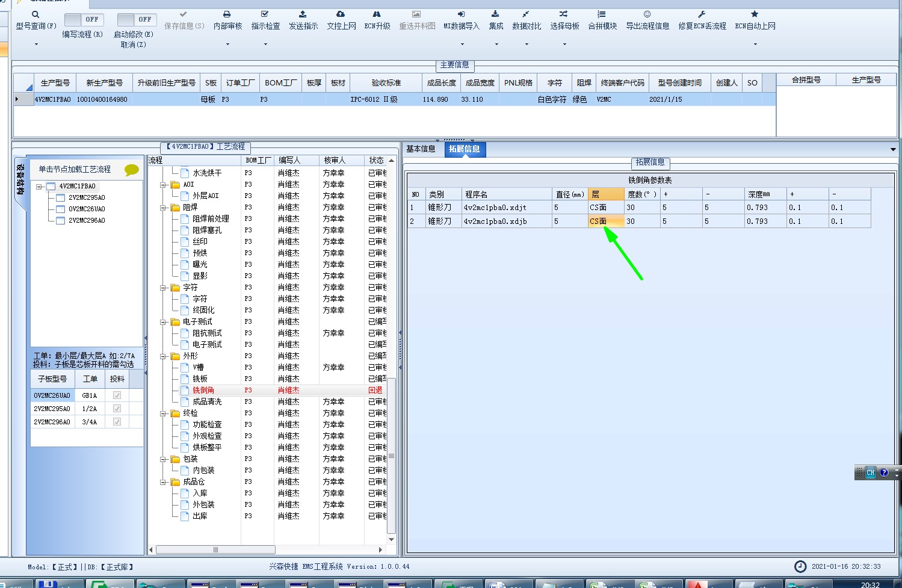Click the 保存信息 checkmark icon
The image size is (902, 588).
(x=184, y=14)
